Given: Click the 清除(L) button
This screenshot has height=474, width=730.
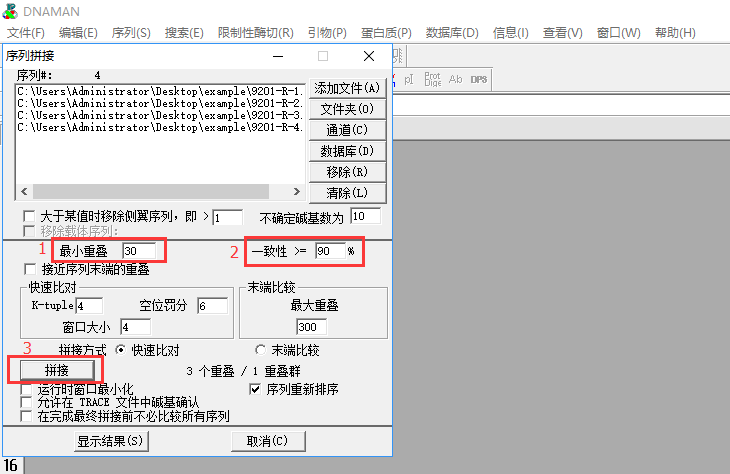Looking at the screenshot, I should [x=347, y=193].
